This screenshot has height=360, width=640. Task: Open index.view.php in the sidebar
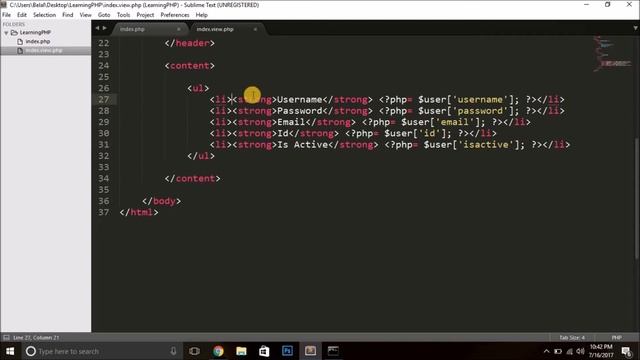click(44, 50)
